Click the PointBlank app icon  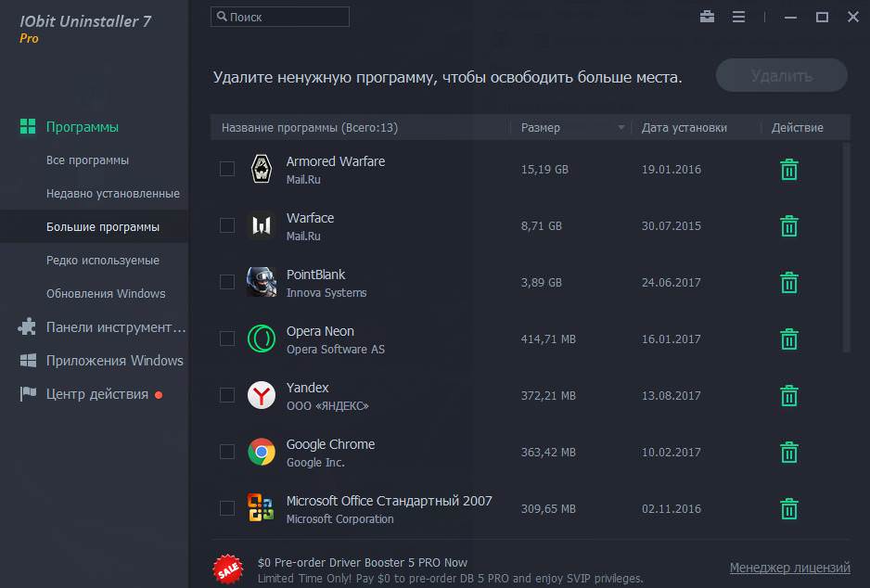(262, 282)
